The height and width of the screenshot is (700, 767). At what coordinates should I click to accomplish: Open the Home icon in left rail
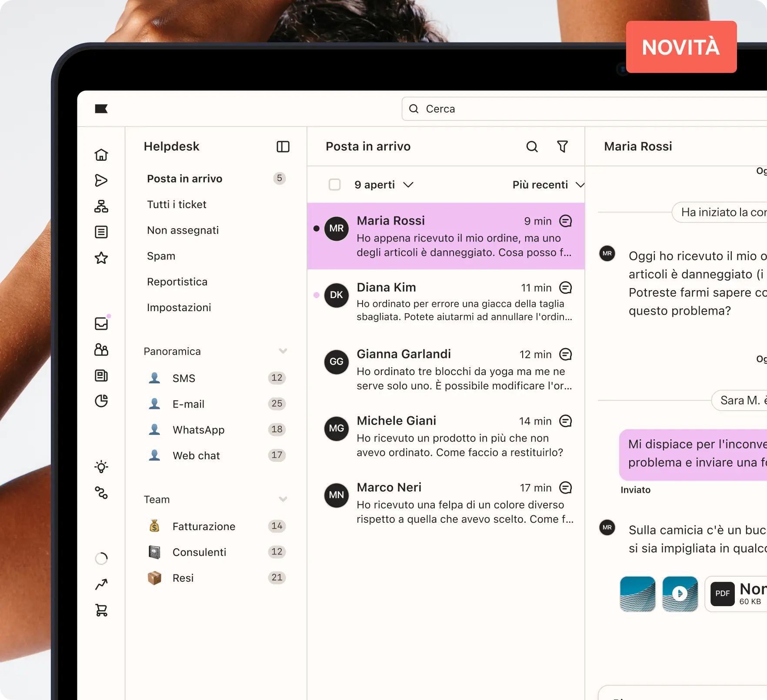(x=101, y=155)
